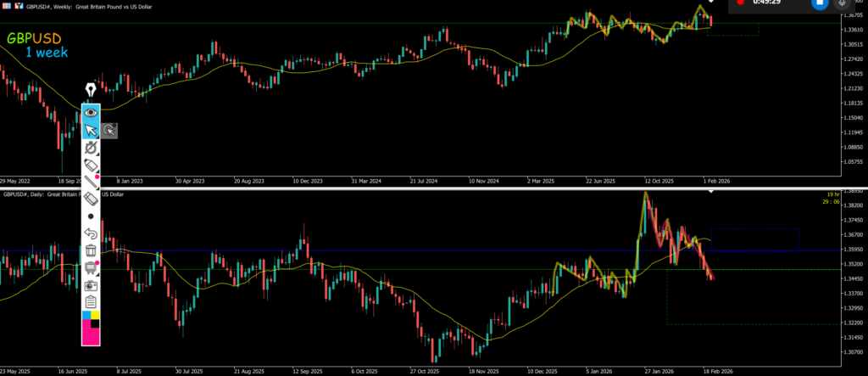Viewport: 868px width, 376px height.
Task: Click the cursor spotlight icon beside the arrow
Action: tap(109, 130)
